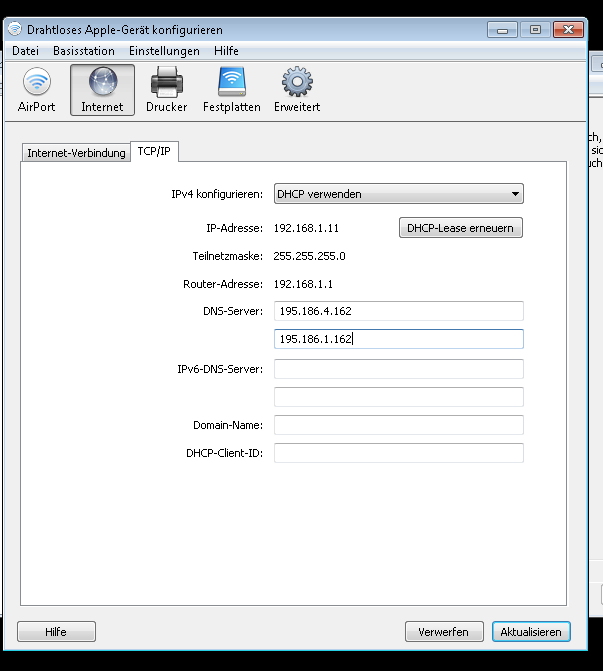Image resolution: width=603 pixels, height=671 pixels.
Task: Open the Einstellungen menu
Action: coord(164,51)
